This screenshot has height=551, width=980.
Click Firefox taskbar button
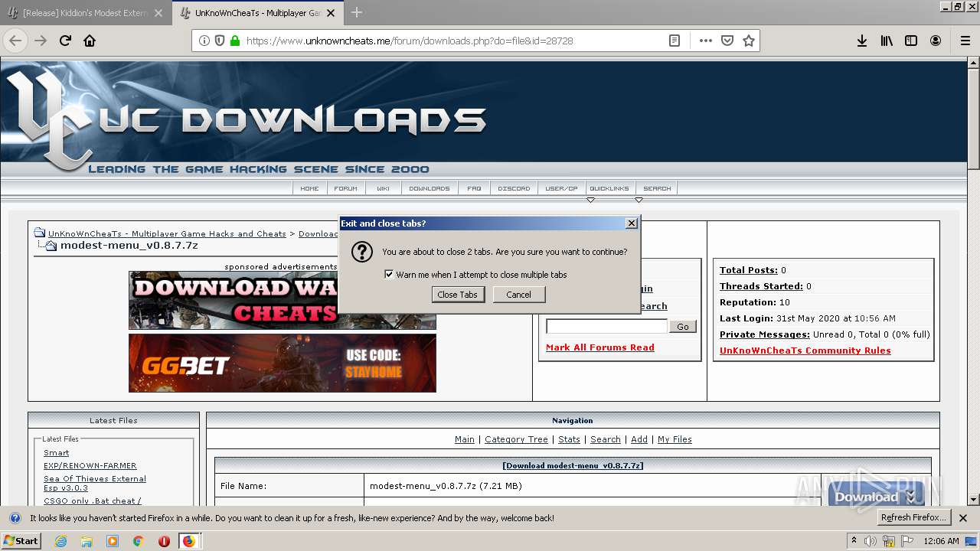tap(189, 541)
